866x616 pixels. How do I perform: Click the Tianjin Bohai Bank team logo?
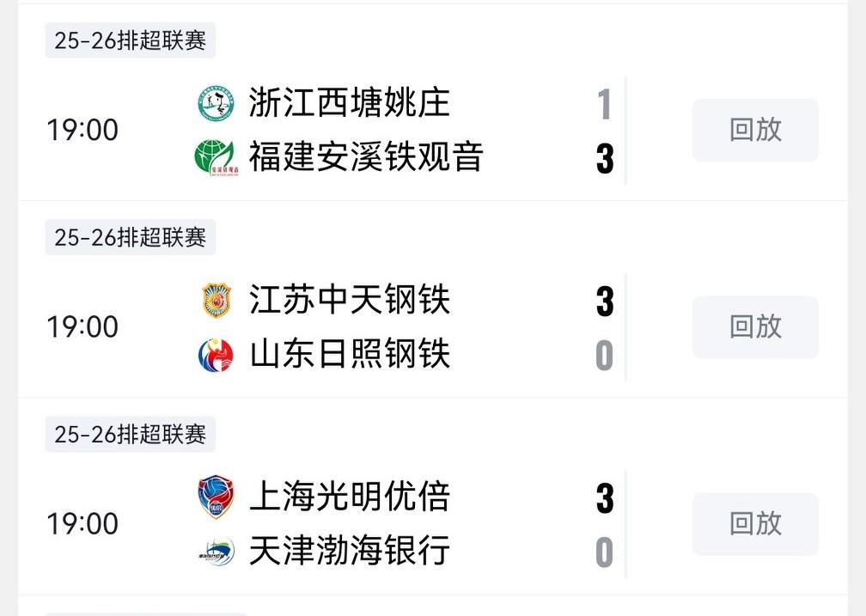tap(216, 551)
